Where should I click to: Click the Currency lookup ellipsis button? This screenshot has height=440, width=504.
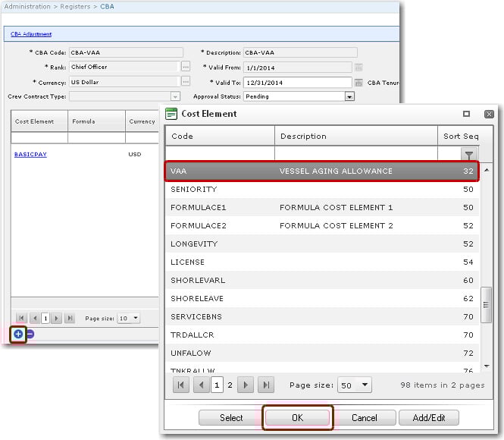186,82
